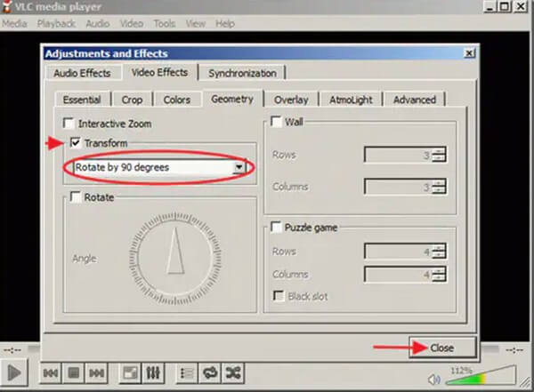Close the VLC media player window
534x392 pixels.
[522, 7]
